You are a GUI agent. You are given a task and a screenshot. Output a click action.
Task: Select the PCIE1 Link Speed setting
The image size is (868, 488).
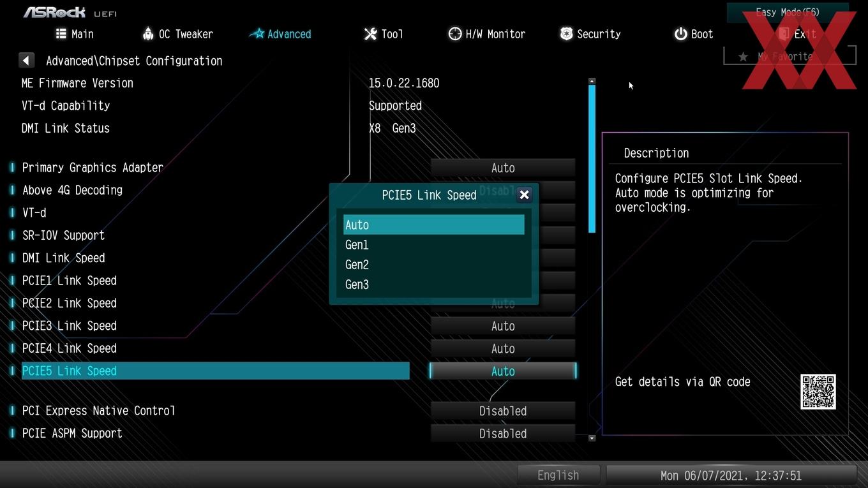[x=69, y=281]
